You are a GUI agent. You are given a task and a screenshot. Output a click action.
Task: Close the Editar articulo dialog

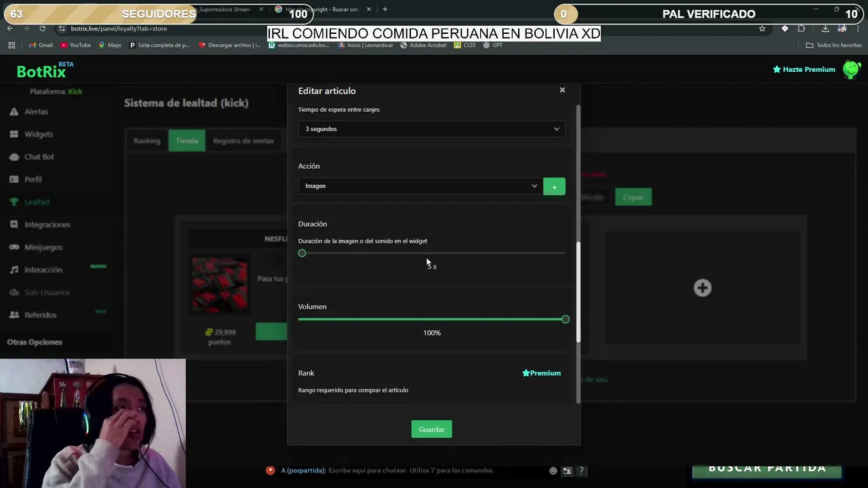(562, 90)
